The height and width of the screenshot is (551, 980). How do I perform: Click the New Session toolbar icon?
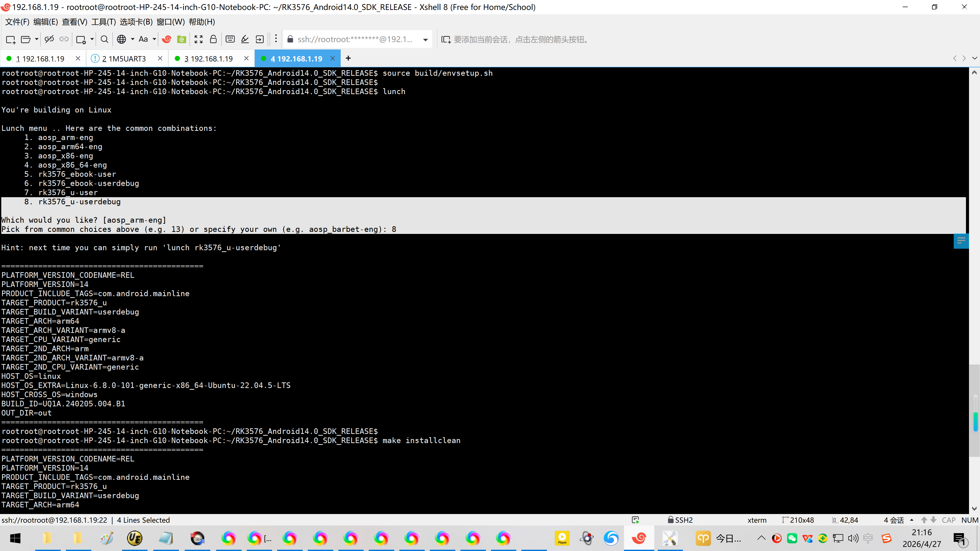click(x=11, y=39)
